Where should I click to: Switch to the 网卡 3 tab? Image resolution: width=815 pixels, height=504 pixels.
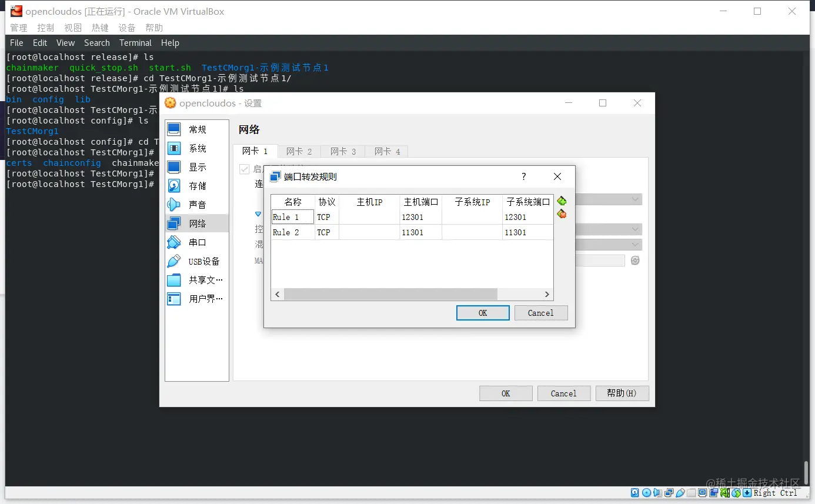click(343, 152)
